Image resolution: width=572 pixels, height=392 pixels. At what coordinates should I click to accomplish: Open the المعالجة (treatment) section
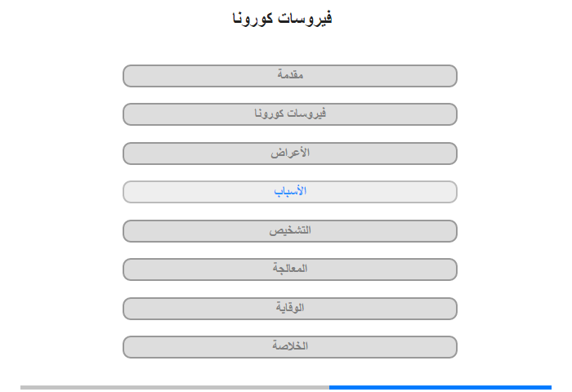pos(289,269)
